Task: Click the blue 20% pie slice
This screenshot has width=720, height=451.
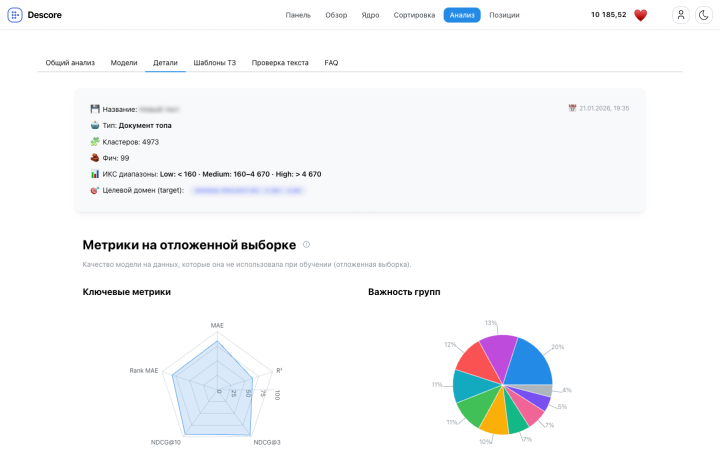Action: 530,363
